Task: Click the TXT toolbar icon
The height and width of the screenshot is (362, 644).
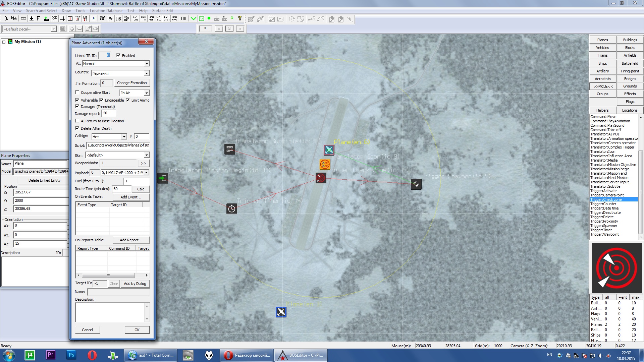Action: click(78, 18)
